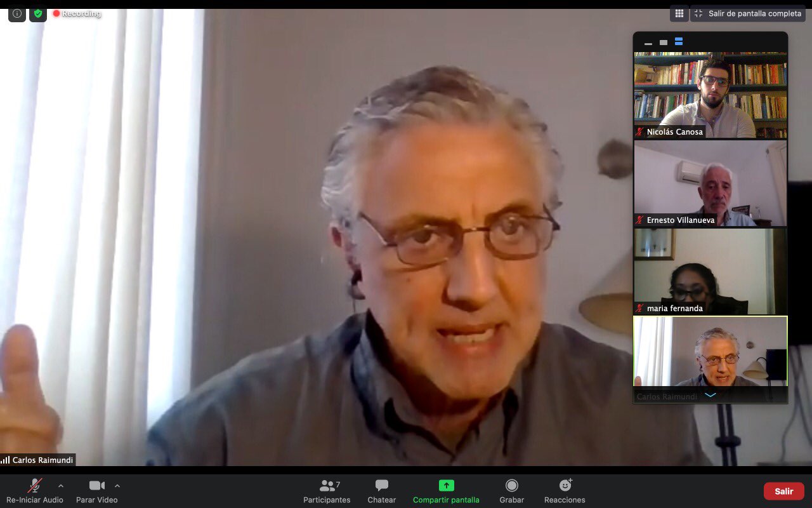Image resolution: width=812 pixels, height=508 pixels.
Task: Select Ernesto Villanueva video thumbnail
Action: 710,183
